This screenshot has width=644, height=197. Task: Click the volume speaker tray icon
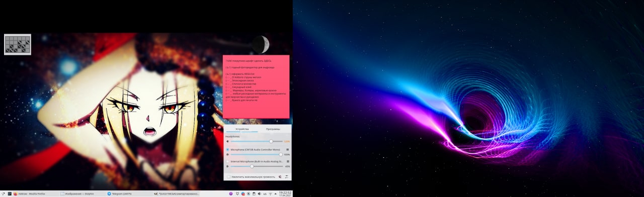[260, 193]
